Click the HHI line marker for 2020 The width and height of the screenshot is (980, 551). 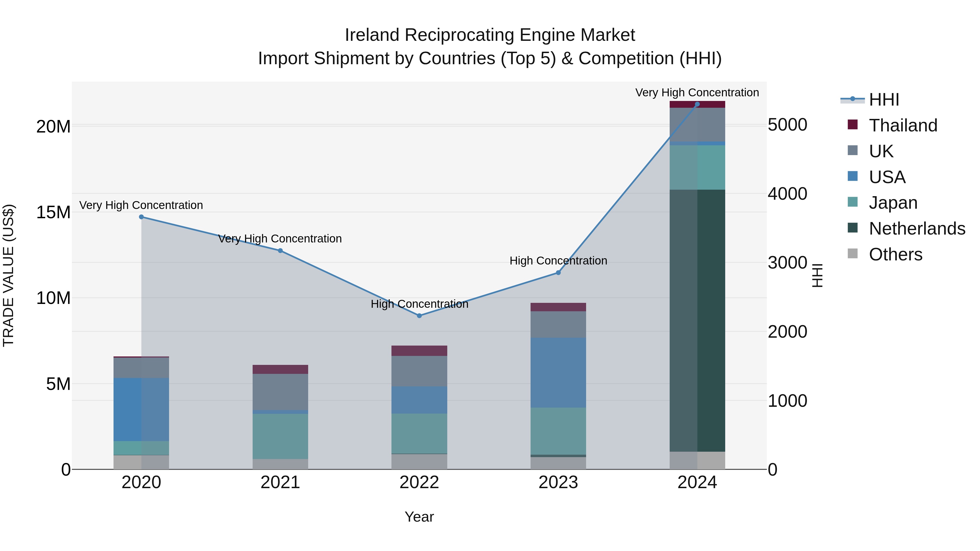click(141, 217)
